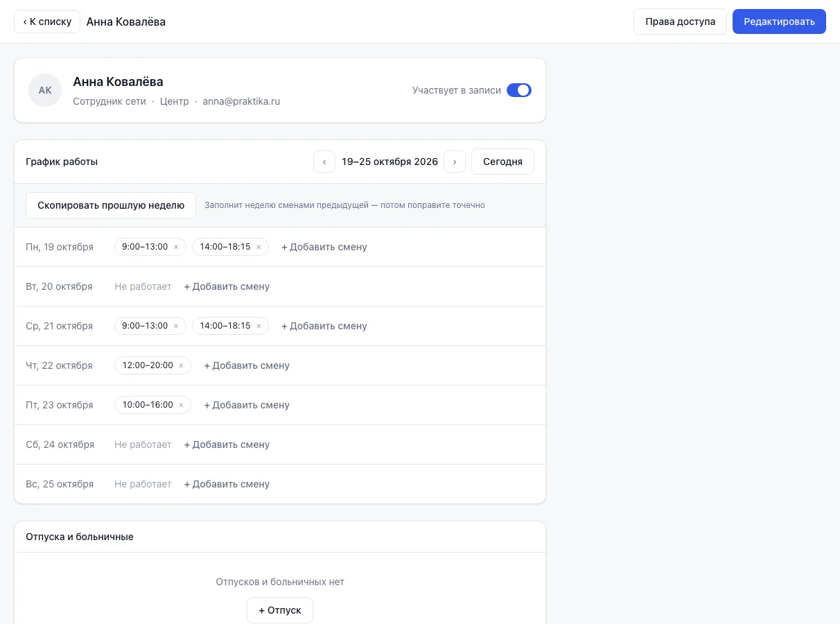Add a shift for Sunday, 25 октября

click(227, 484)
